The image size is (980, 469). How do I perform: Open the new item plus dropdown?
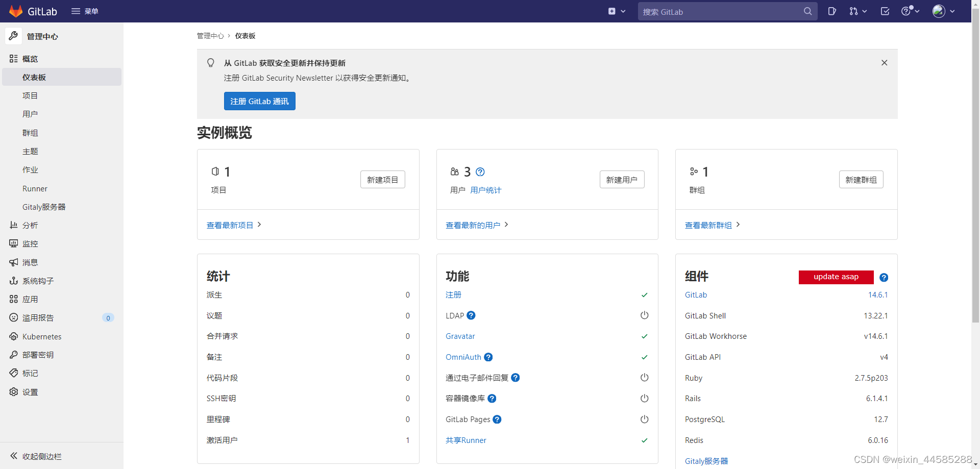[617, 11]
